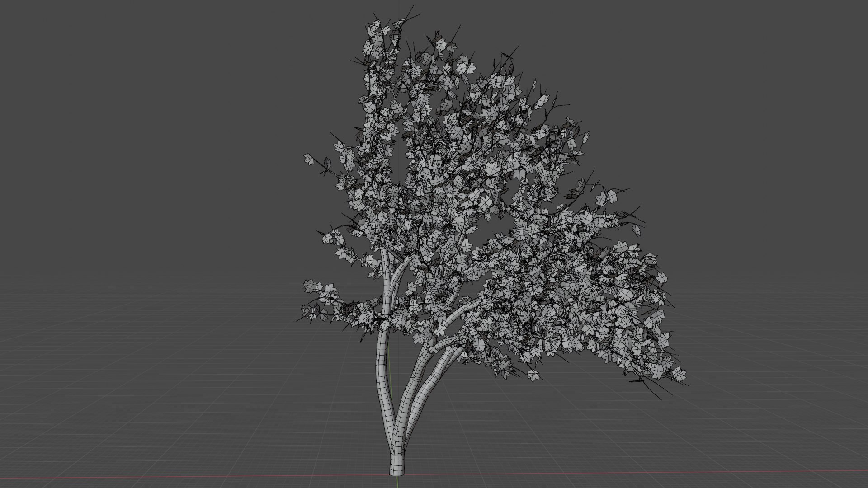This screenshot has width=868, height=488.
Task: Click the isolated leaf at far left of canopy
Action: pyautogui.click(x=309, y=159)
